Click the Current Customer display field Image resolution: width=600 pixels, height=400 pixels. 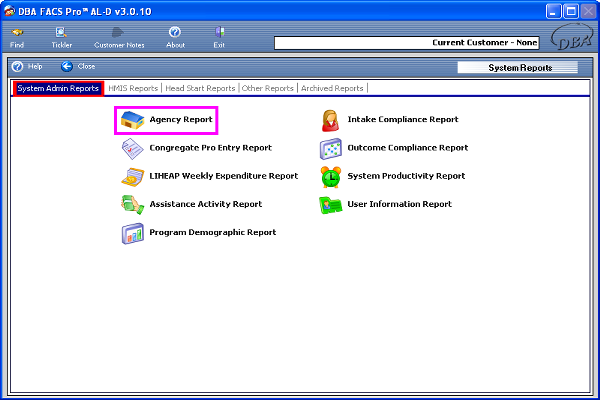[x=406, y=43]
